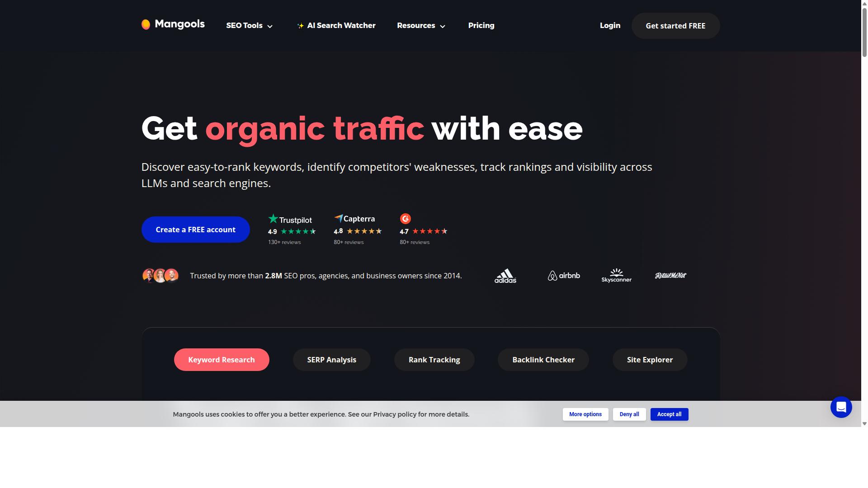Click the Skyscanner logo

click(616, 276)
